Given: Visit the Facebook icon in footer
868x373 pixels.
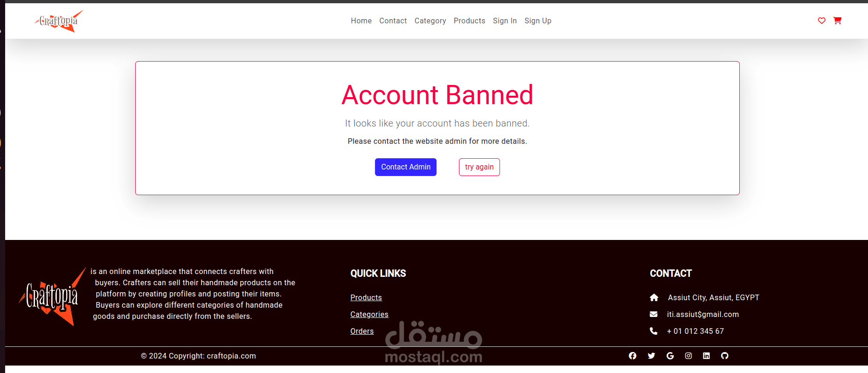Looking at the screenshot, I should coord(632,356).
